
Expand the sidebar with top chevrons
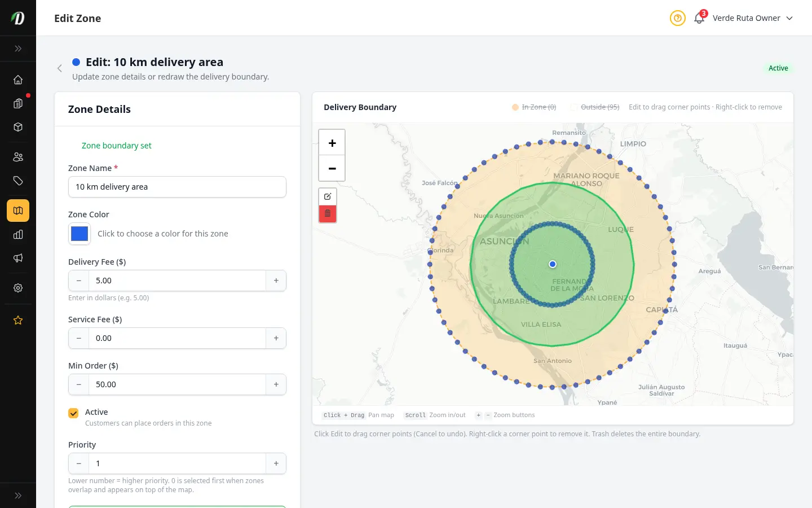18,49
